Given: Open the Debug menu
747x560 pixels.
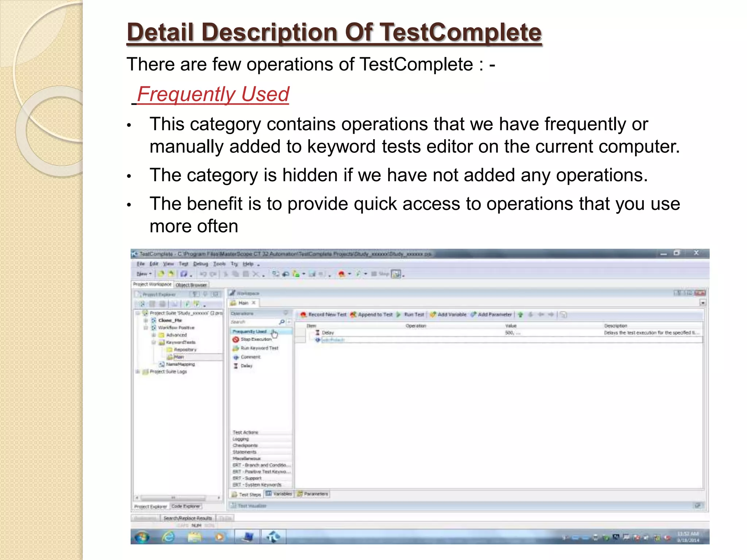Looking at the screenshot, I should 200,264.
